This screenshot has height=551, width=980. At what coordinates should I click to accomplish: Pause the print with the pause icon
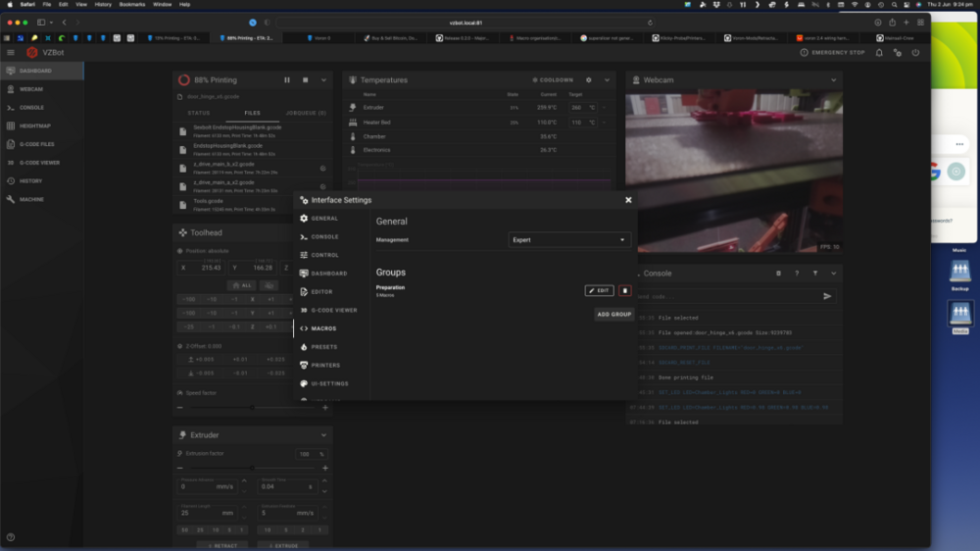coord(287,80)
